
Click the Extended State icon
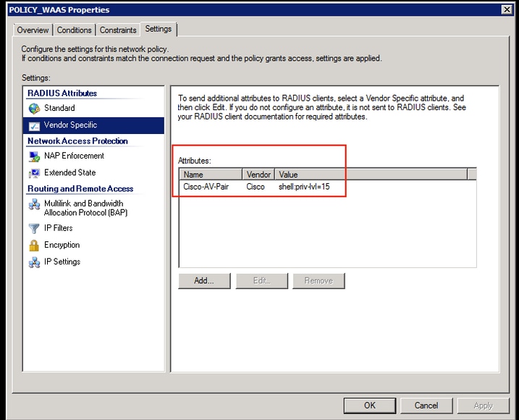(x=34, y=173)
